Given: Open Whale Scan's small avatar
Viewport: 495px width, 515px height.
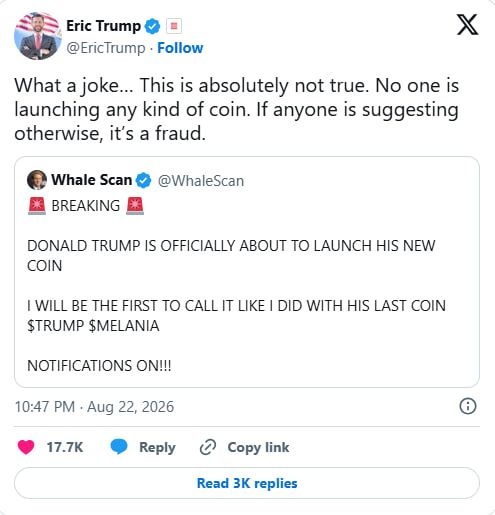Looking at the screenshot, I should [x=37, y=180].
